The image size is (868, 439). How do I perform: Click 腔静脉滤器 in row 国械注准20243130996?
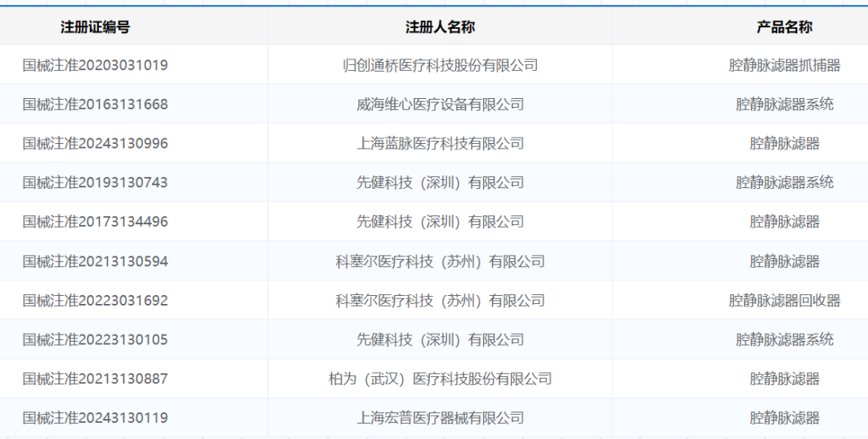pyautogui.click(x=784, y=143)
